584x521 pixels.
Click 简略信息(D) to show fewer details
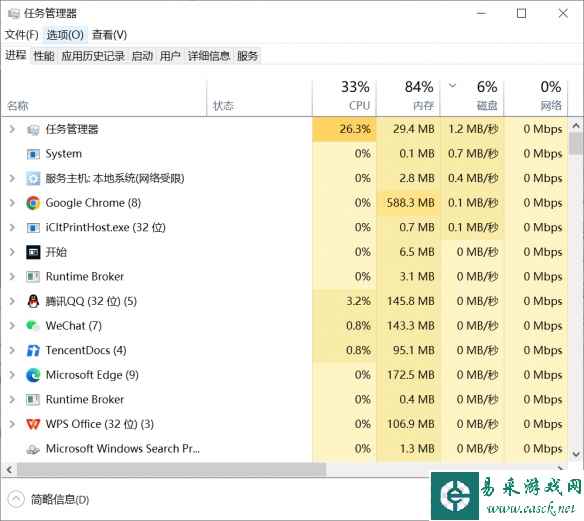tap(60, 499)
